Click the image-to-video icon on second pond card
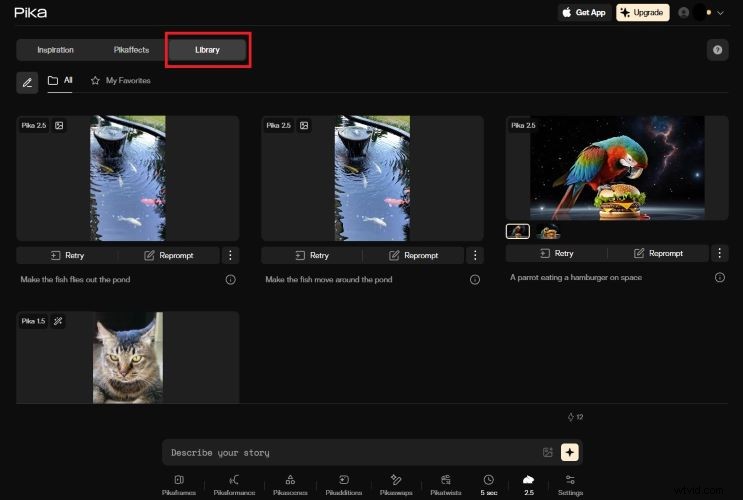The height and width of the screenshot is (500, 743). (304, 126)
